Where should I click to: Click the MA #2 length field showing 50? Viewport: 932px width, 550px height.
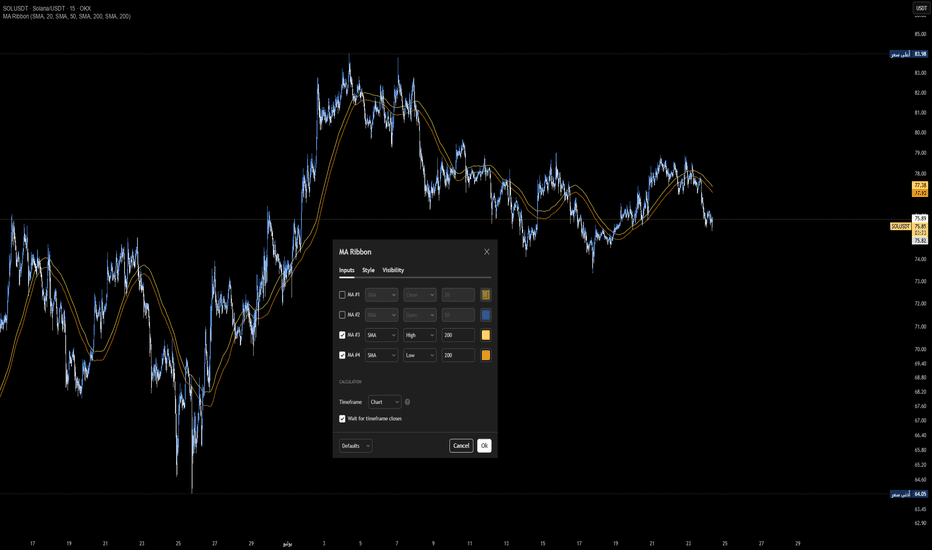coord(458,315)
